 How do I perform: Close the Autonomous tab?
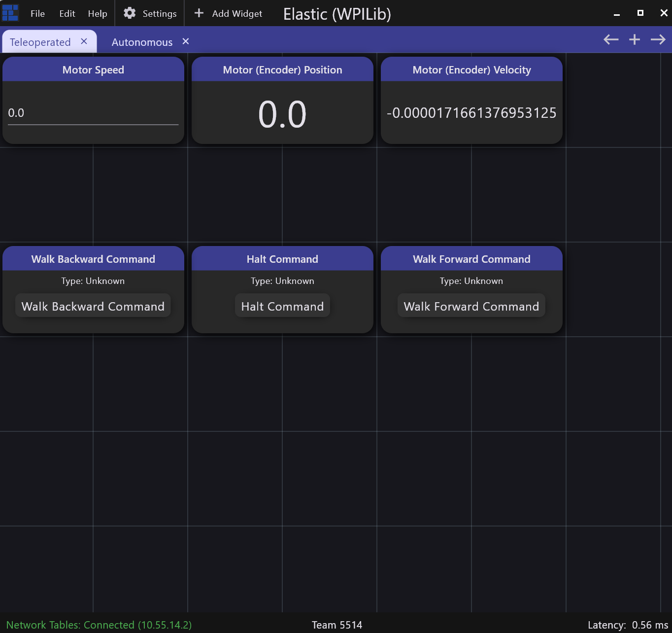[x=186, y=41]
